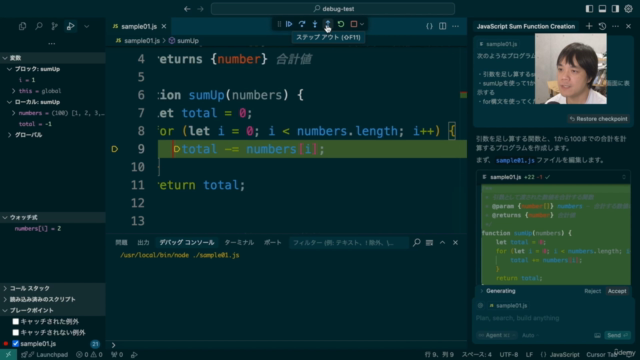This screenshot has width=640, height=360.
Task: Click the debug console filter field
Action: click(x=348, y=243)
